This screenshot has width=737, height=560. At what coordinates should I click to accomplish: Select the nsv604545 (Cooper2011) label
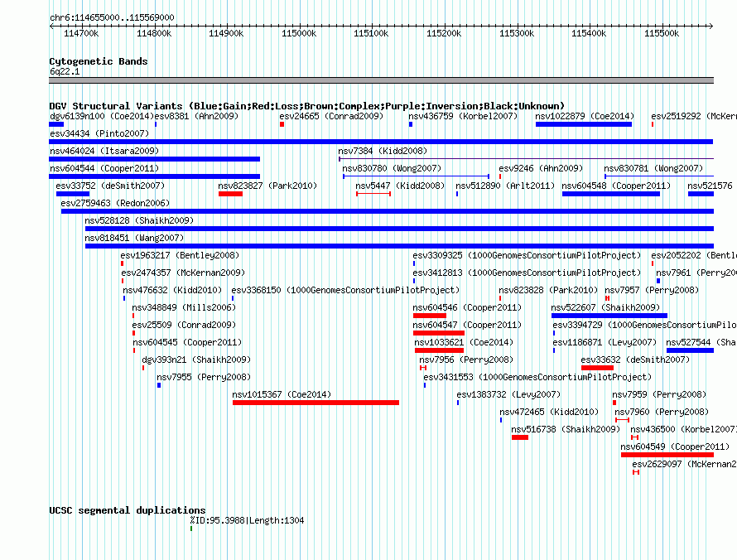187,342
